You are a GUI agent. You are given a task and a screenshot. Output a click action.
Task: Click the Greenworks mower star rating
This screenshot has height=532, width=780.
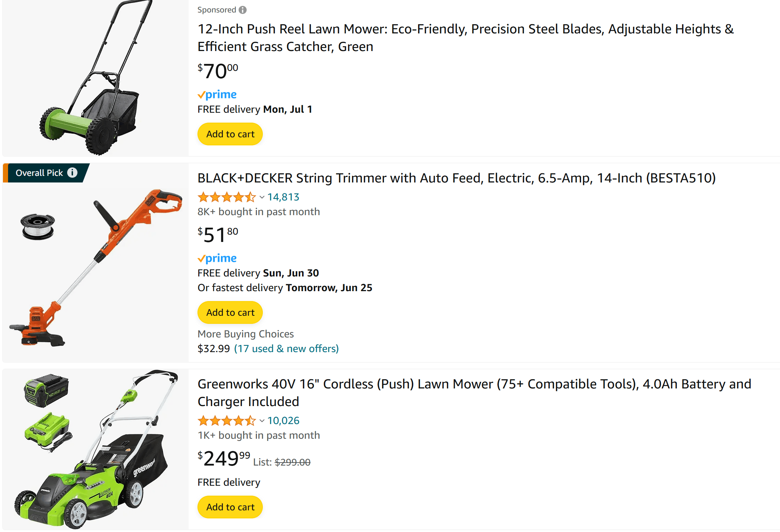coord(226,420)
